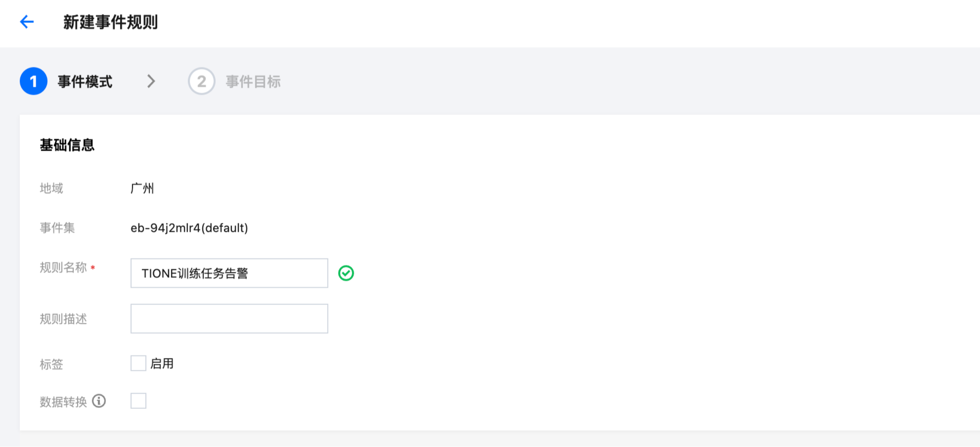Click the step 2 circle icon
The width and height of the screenshot is (980, 447).
click(202, 81)
